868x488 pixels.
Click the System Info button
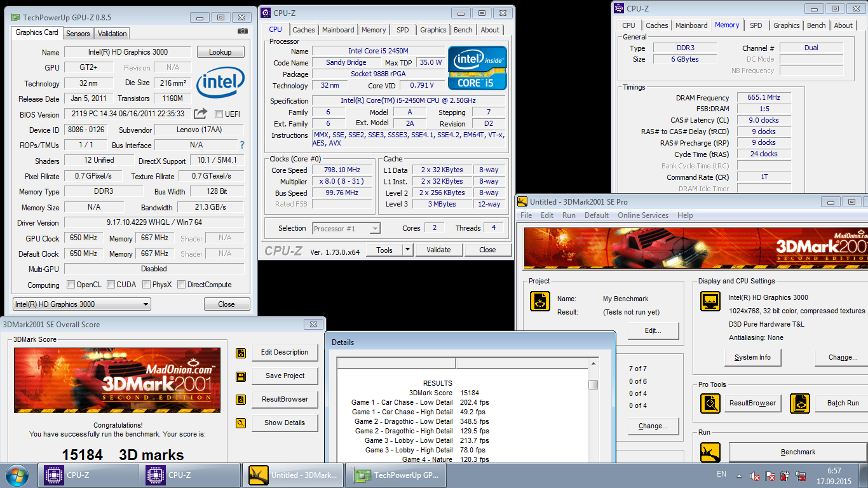click(752, 358)
